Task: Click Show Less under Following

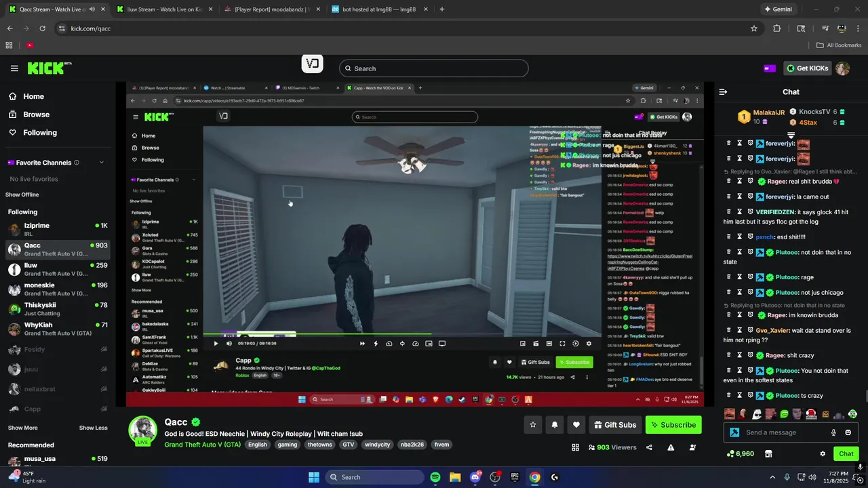Action: 93,428
